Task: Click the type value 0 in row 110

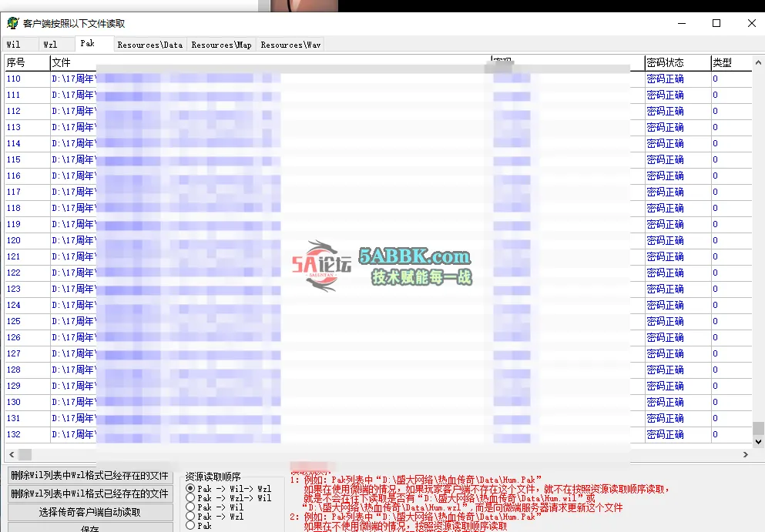Action: pyautogui.click(x=715, y=79)
